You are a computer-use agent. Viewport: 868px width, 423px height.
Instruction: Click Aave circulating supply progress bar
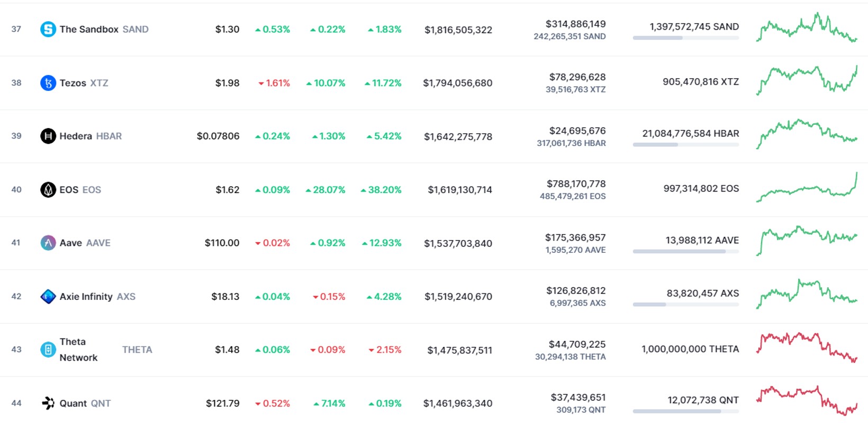(686, 252)
